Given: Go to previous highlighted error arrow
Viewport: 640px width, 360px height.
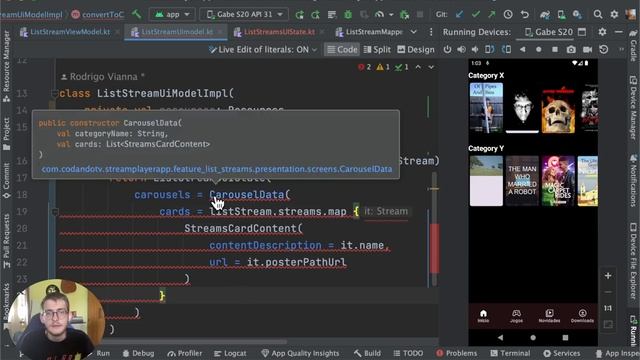Looking at the screenshot, I should 418,67.
